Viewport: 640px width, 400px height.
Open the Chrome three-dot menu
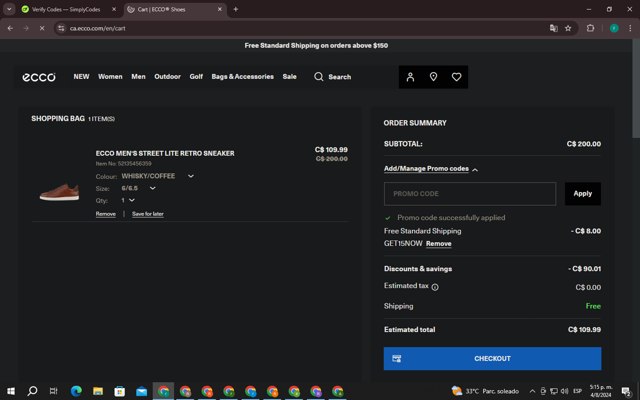630,28
